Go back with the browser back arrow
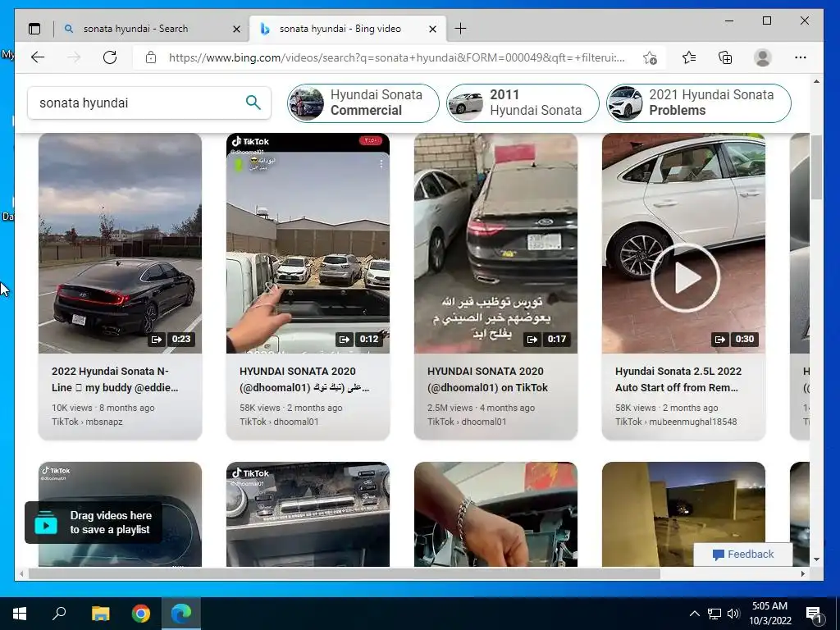Image resolution: width=840 pixels, height=630 pixels. pos(38,57)
